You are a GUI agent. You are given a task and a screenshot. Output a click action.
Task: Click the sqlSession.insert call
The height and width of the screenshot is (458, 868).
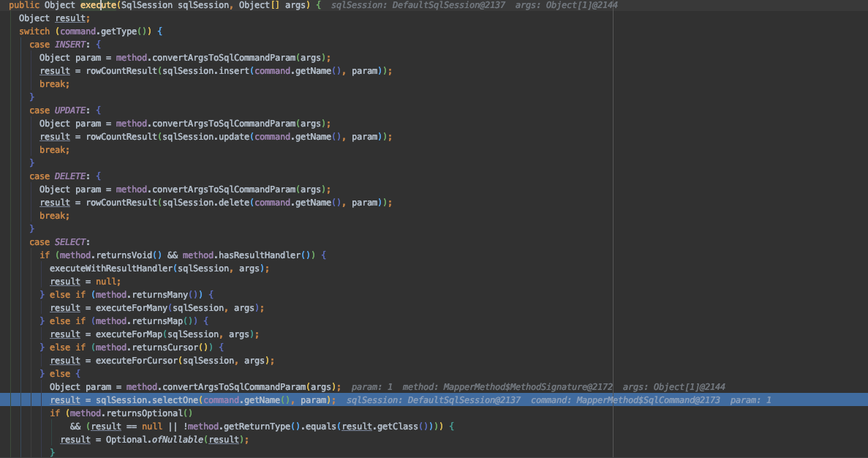pyautogui.click(x=206, y=71)
